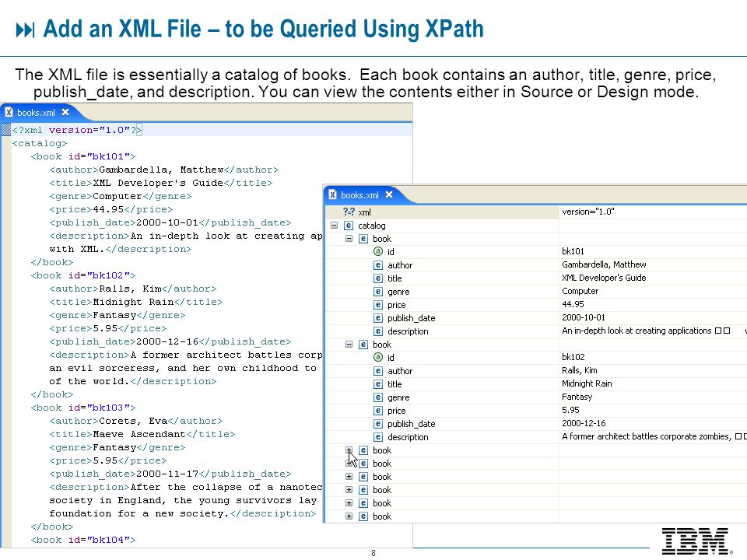The height and width of the screenshot is (560, 747).
Task: Collapse the second book node above id bk102
Action: 349,345
